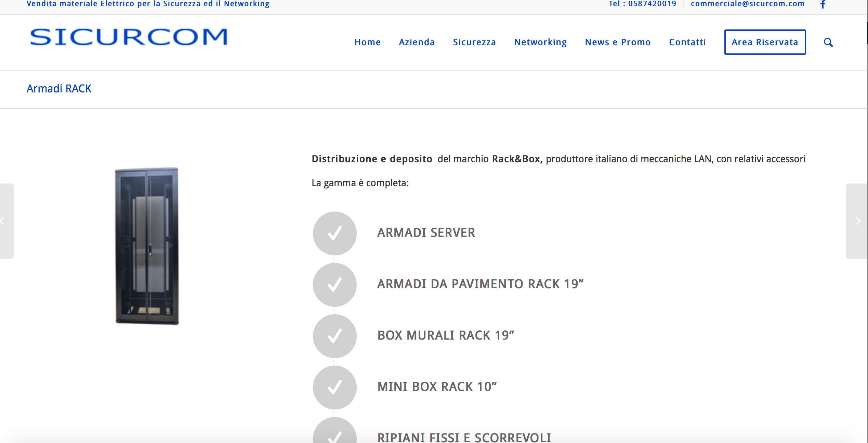Click checkmark icon beside ARMADI SERVER
Screen dimensions: 868x443
(x=334, y=233)
